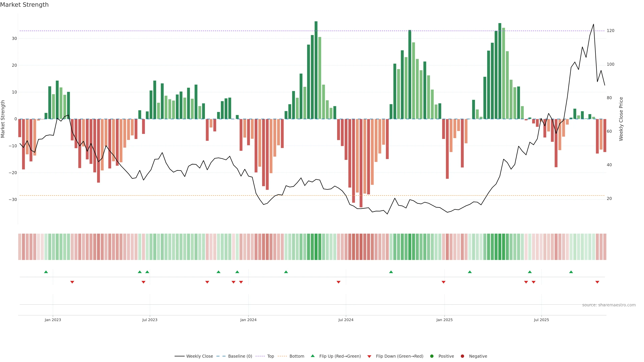The height and width of the screenshot is (362, 644).
Task: Click the Market Strength vertical axis title
Action: pos(3,119)
